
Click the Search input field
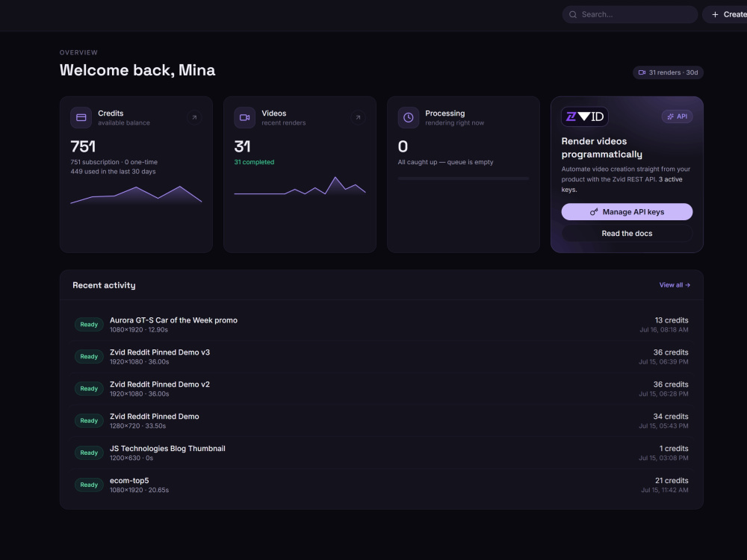pos(630,15)
